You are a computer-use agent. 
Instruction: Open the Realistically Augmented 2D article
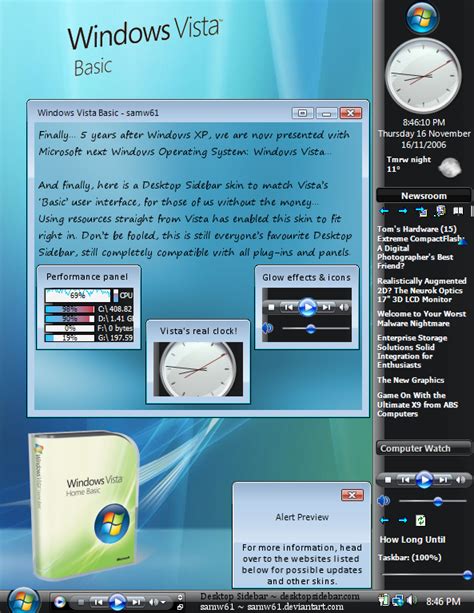click(422, 290)
